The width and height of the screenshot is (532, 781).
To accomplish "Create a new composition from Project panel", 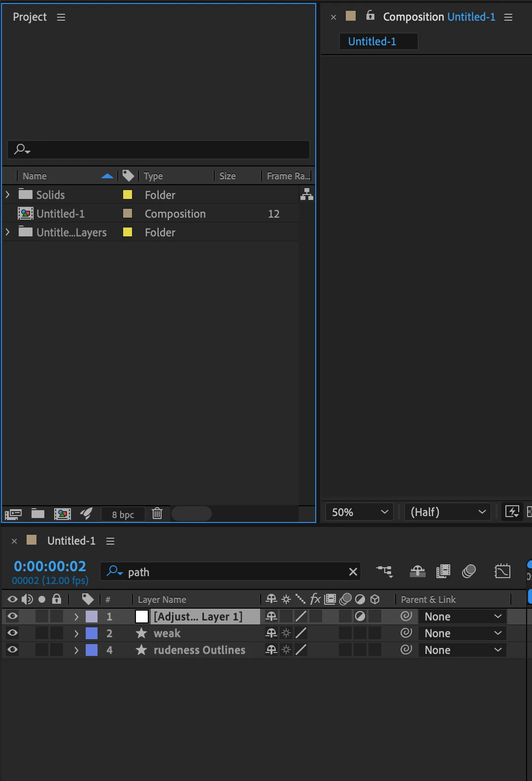I will point(63,514).
